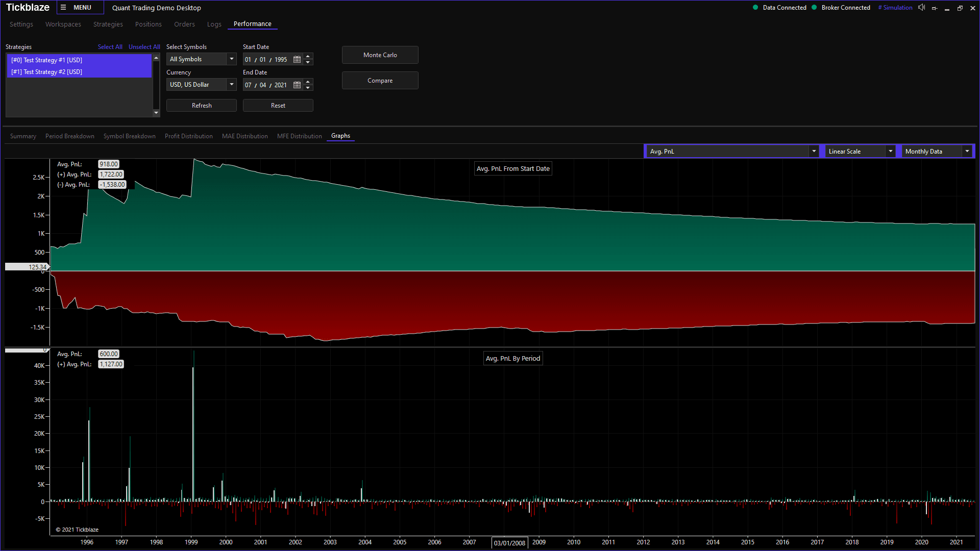Expand the All Symbols dropdown

pyautogui.click(x=231, y=59)
